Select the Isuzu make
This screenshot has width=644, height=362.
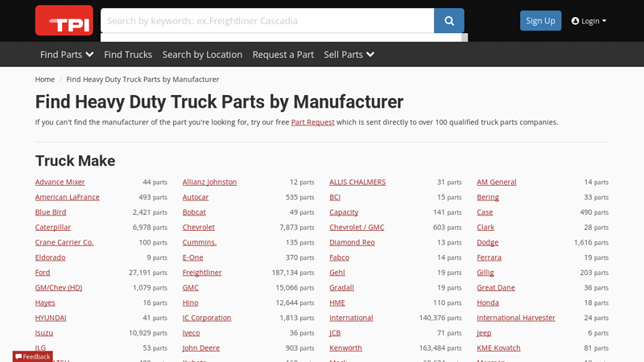coord(44,333)
